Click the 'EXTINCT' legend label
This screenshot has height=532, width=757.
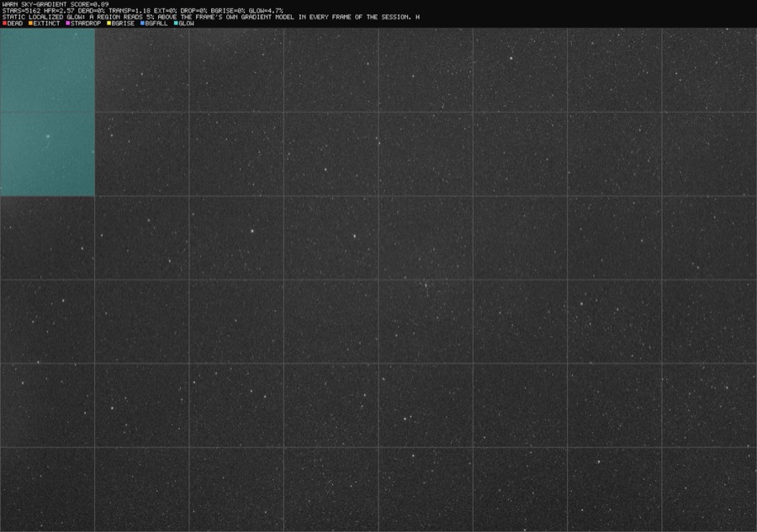(x=47, y=24)
